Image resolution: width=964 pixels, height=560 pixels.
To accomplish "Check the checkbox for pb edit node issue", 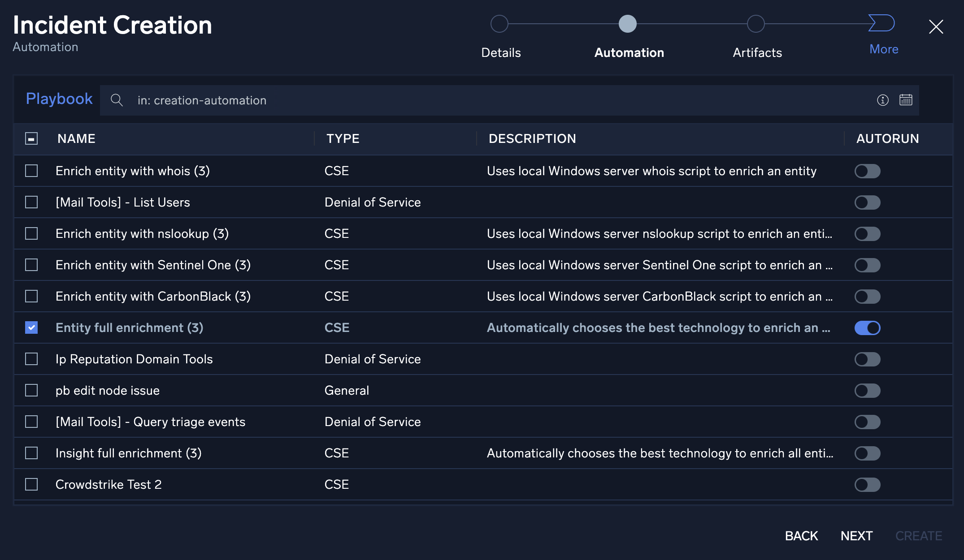I will [31, 390].
